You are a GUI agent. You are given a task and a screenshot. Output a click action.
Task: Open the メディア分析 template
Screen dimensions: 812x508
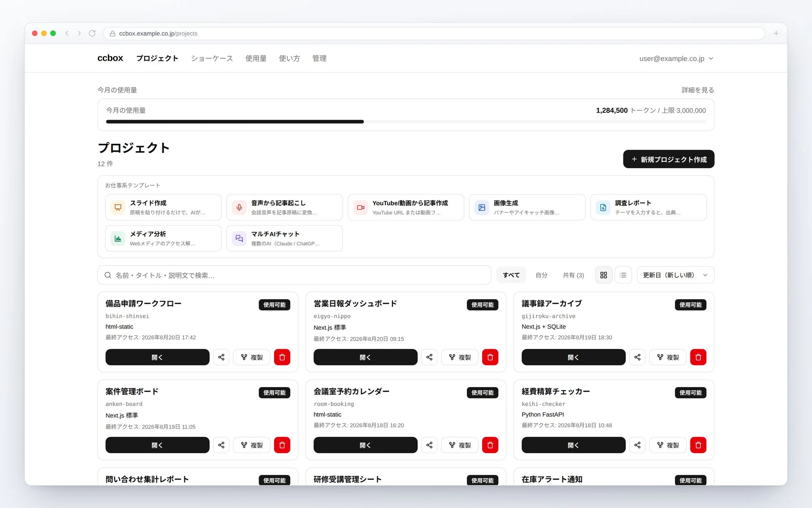(163, 238)
